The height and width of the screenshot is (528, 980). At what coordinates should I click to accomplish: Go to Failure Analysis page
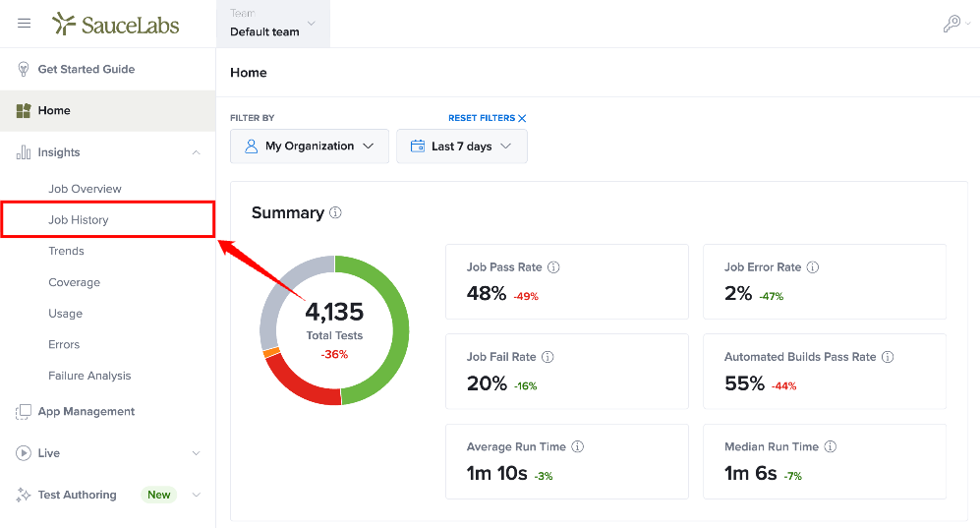coord(89,376)
